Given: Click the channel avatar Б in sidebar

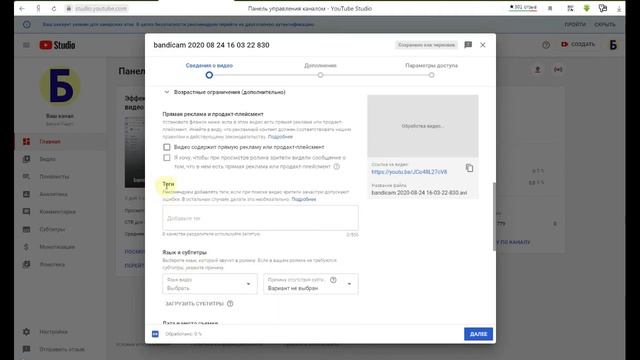Looking at the screenshot, I should (x=60, y=86).
